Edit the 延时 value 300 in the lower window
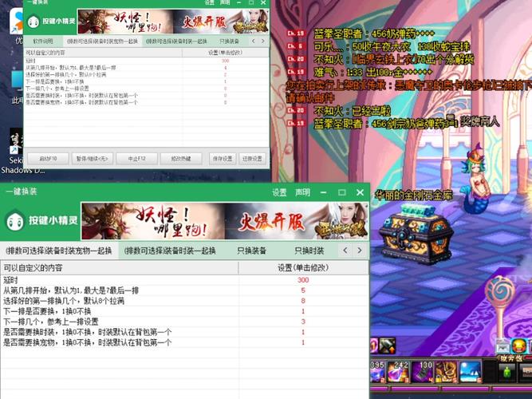This screenshot has height=399, width=532. pyautogui.click(x=303, y=280)
